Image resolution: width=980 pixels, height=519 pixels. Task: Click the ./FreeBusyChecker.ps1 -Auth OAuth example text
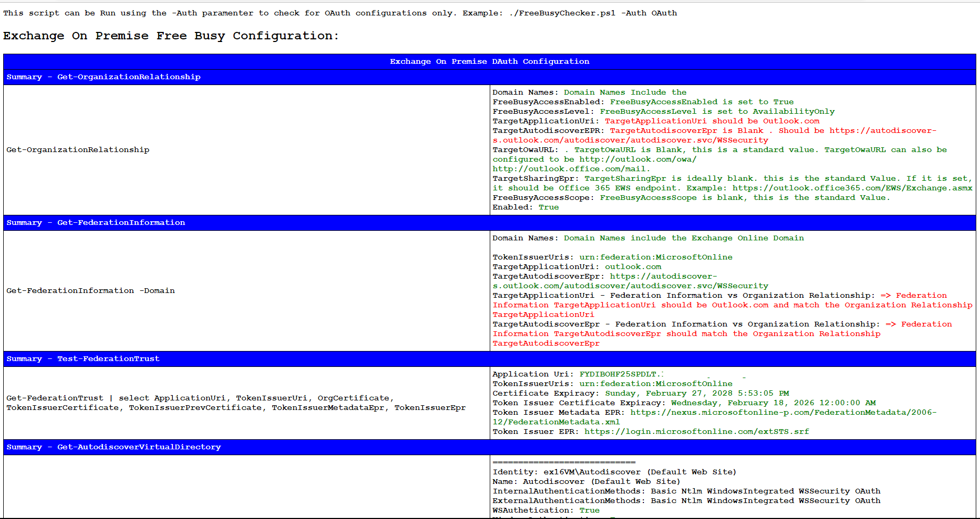tap(592, 13)
